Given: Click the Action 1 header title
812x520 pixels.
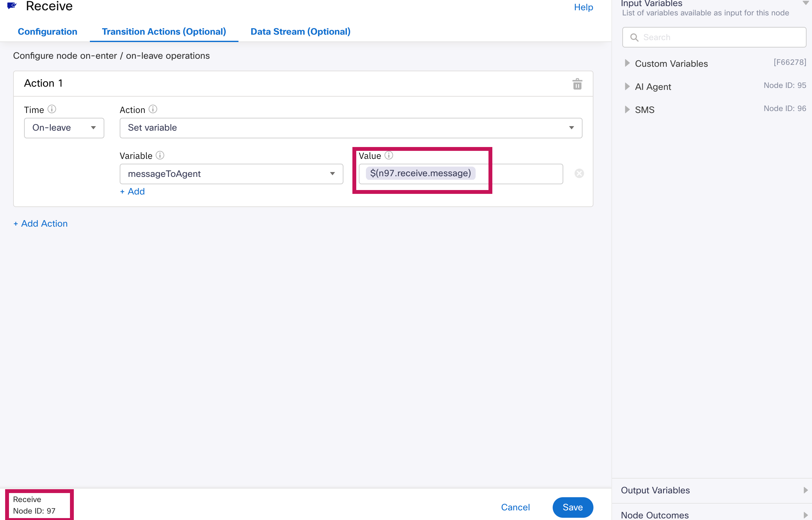Looking at the screenshot, I should [x=43, y=83].
